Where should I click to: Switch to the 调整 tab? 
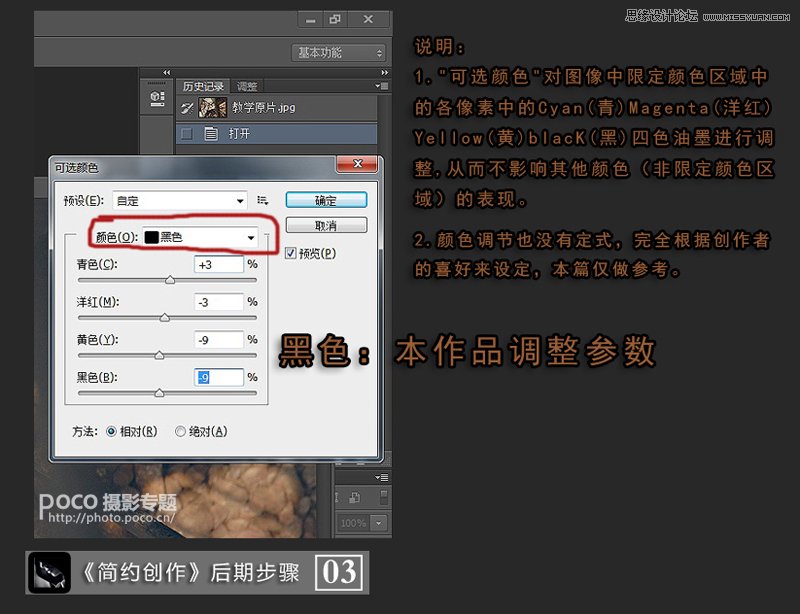[x=247, y=87]
